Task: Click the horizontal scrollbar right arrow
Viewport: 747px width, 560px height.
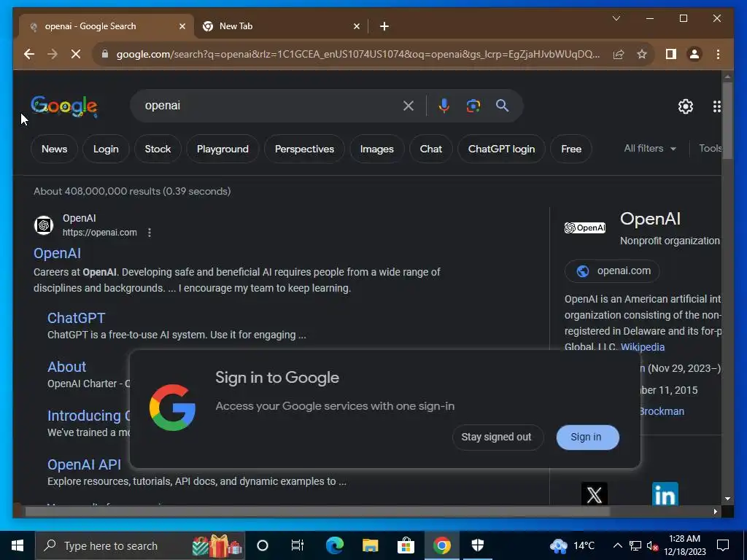Action: [715, 511]
